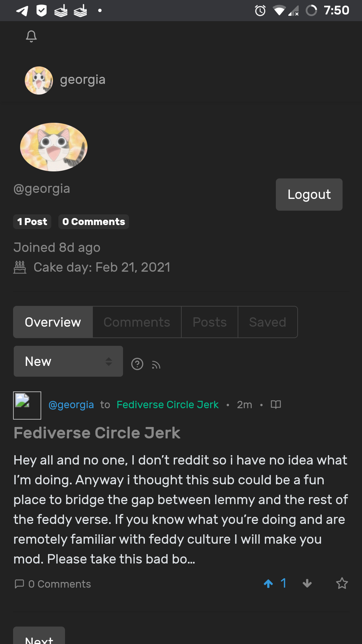Viewport: 362px width, 644px height.
Task: Open the Fediverse Circle Jerk community link
Action: [x=168, y=405]
